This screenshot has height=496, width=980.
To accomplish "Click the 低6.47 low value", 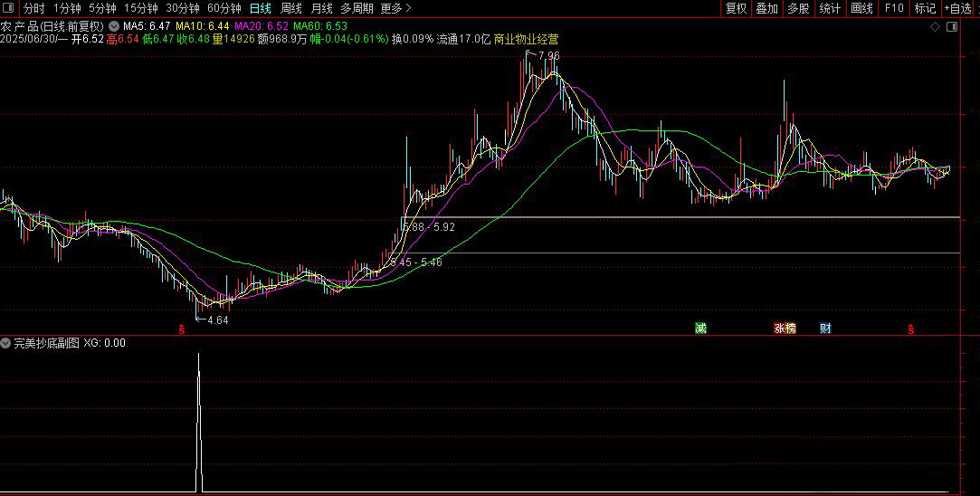I will 157,39.
